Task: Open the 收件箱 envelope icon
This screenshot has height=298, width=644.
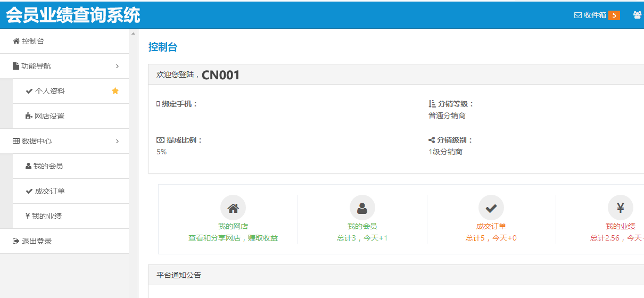Action: (577, 15)
